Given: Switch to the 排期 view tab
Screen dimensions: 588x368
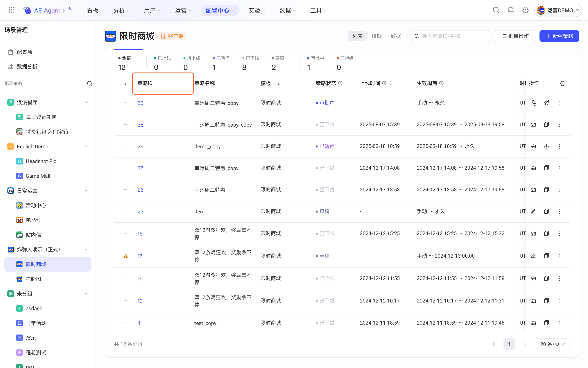Looking at the screenshot, I should coord(377,36).
